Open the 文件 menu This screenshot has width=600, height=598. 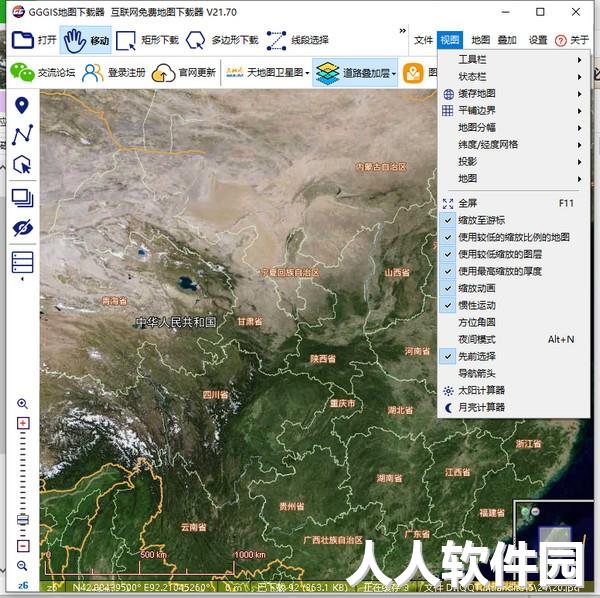click(x=423, y=40)
